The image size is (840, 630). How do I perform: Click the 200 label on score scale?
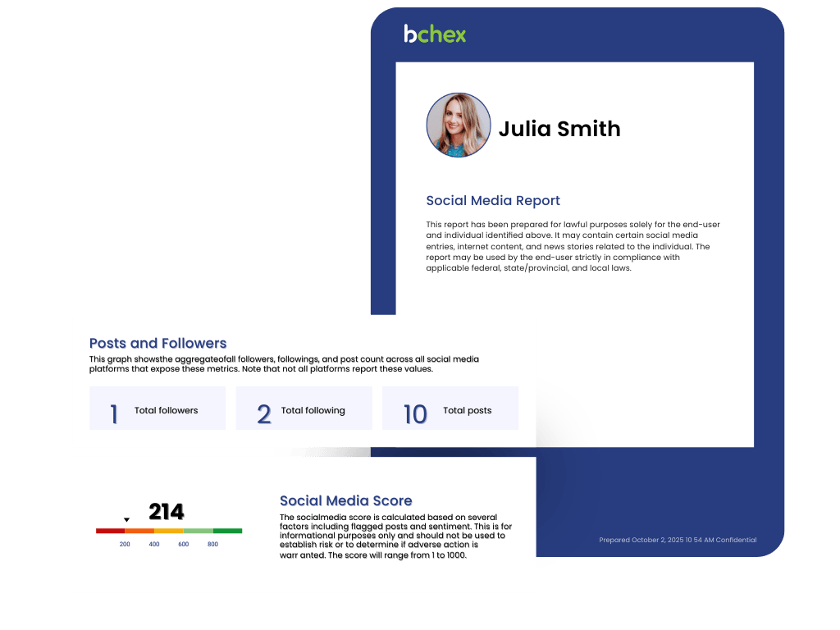pos(125,545)
